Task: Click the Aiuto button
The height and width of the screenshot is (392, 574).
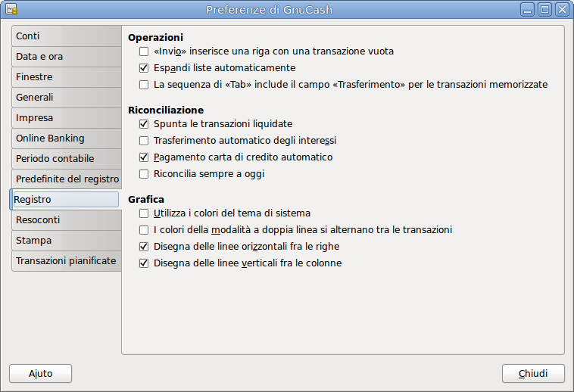Action: pos(41,374)
